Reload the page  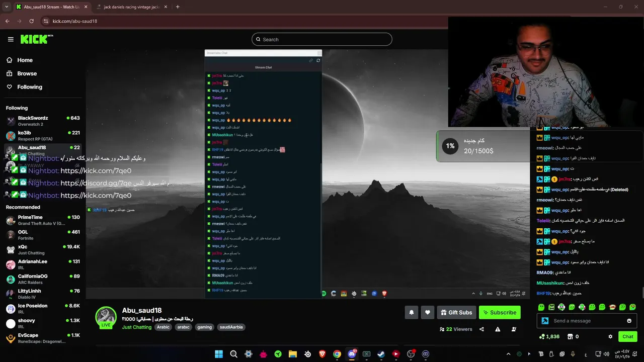point(32,21)
